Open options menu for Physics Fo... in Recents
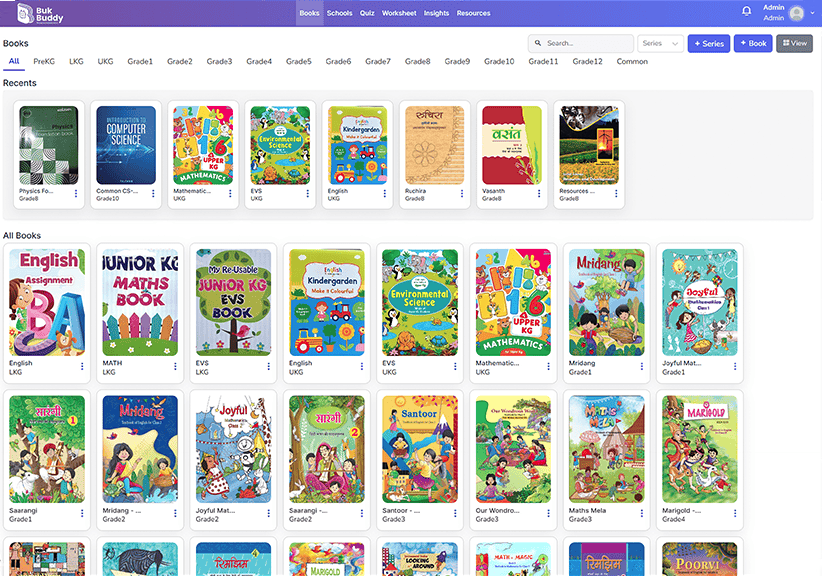The image size is (822, 576). [76, 194]
